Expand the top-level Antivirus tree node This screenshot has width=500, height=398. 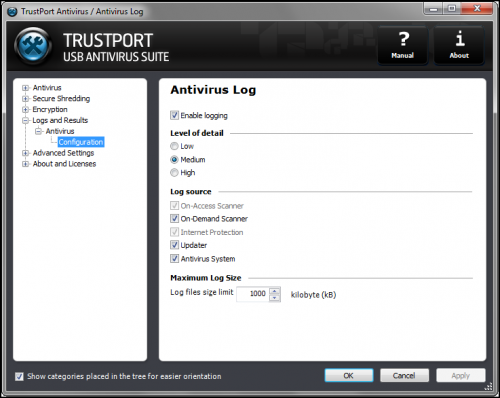[x=25, y=88]
